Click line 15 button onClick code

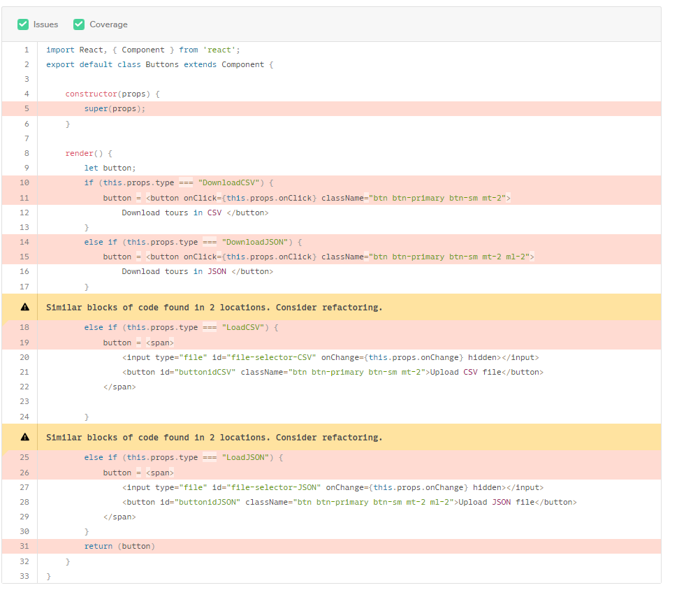click(319, 257)
